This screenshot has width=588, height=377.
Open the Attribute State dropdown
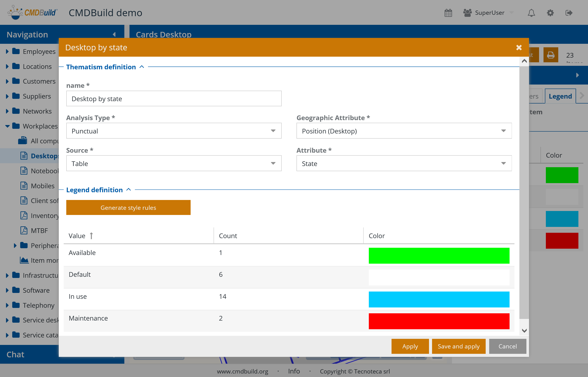coord(503,163)
